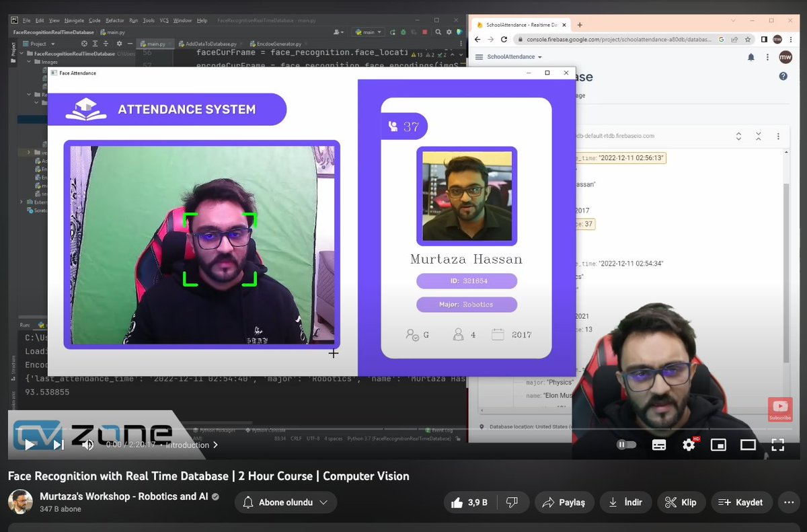Open SchoolAttendance project dropdown in Firebase
Screen dimensions: 807x532
point(514,57)
